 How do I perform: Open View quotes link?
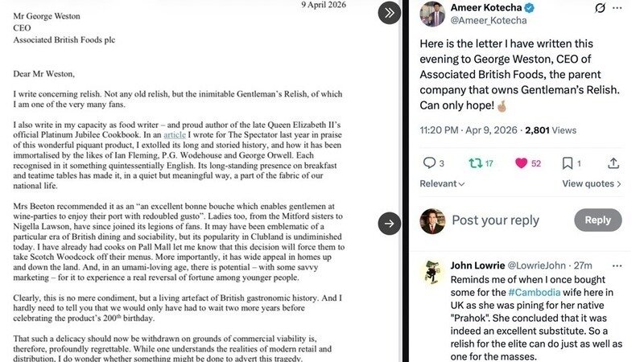(592, 183)
